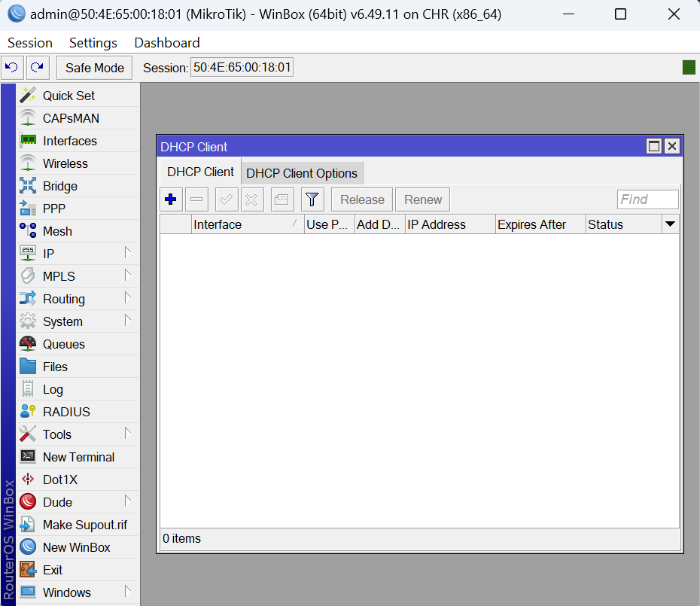The height and width of the screenshot is (606, 700).
Task: Open the filter funnel in DHCP Client
Action: [x=312, y=199]
